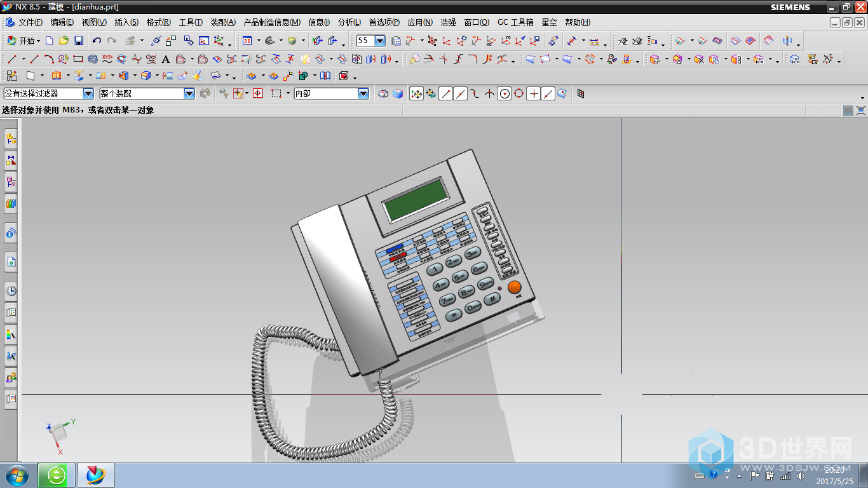This screenshot has height=488, width=868.
Task: Open the Roles sidebar tab
Action: coord(11,377)
